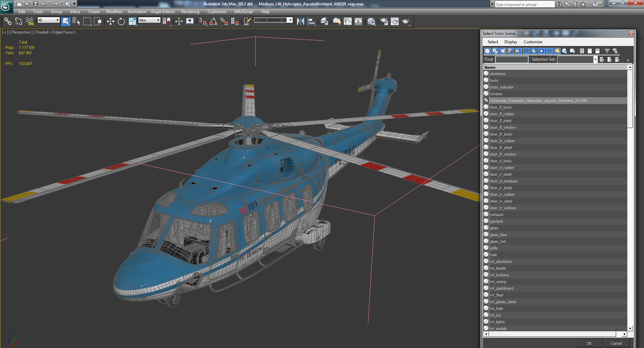
Task: Open the Material Editor
Action: pos(371,21)
